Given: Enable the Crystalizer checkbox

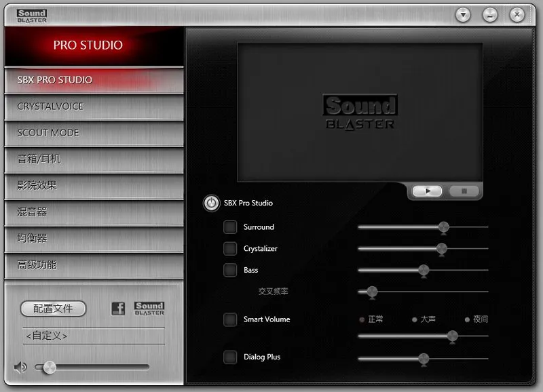Looking at the screenshot, I should coord(230,249).
